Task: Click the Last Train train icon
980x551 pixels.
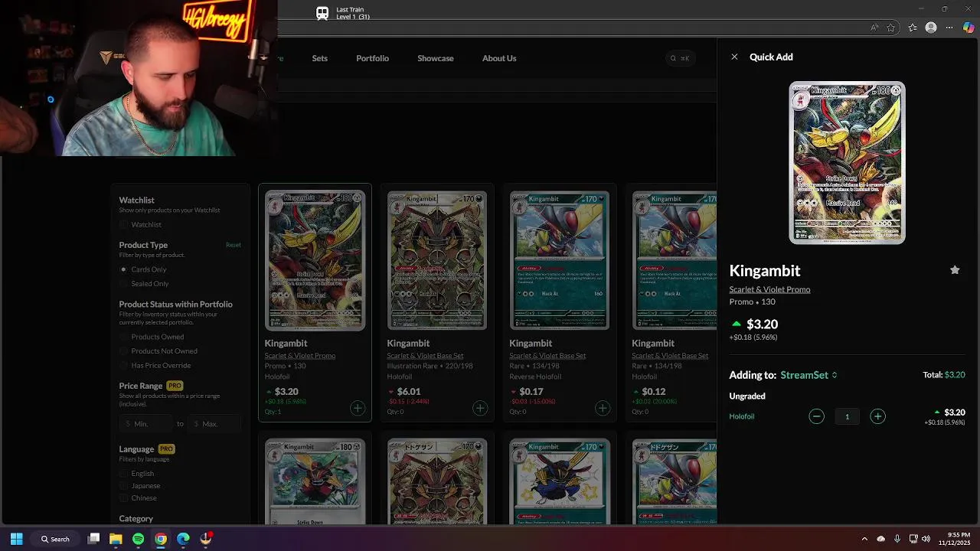Action: coord(322,13)
